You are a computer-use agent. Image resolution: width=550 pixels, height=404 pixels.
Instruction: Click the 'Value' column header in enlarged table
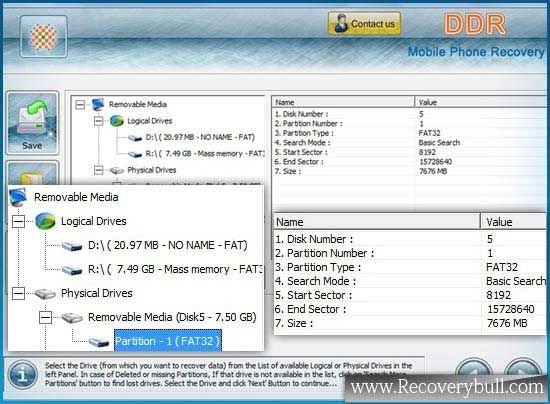[x=514, y=222]
